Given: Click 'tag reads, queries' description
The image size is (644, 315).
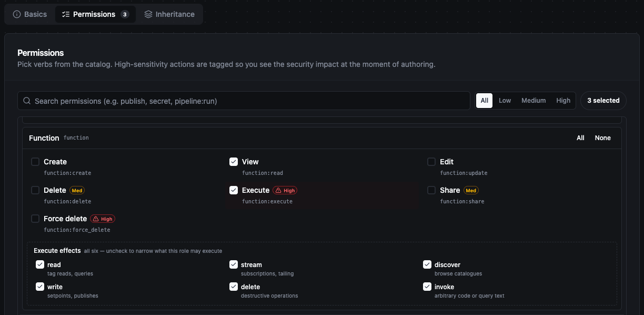Looking at the screenshot, I should tap(70, 273).
